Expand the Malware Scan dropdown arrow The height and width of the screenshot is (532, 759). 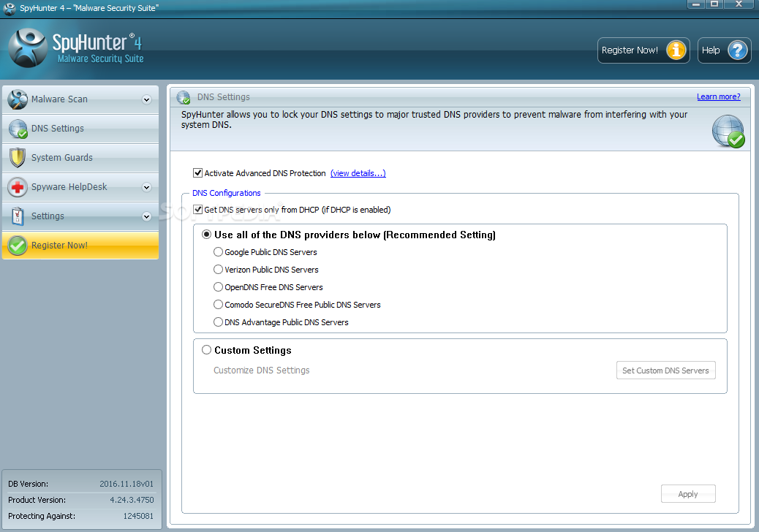pos(147,99)
